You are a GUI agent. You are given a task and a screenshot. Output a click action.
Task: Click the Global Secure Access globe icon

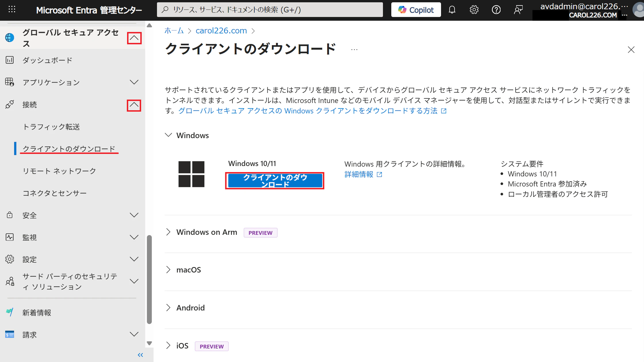click(9, 37)
